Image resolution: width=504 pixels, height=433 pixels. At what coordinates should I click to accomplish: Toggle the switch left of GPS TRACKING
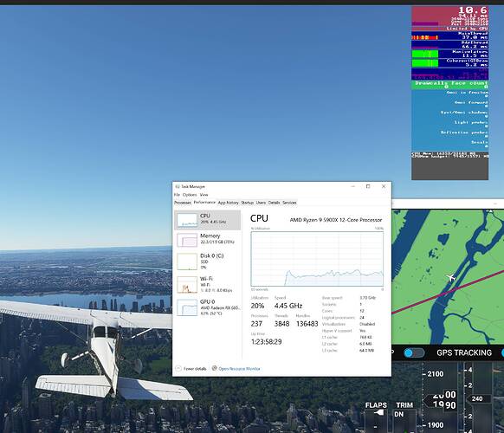pos(414,353)
